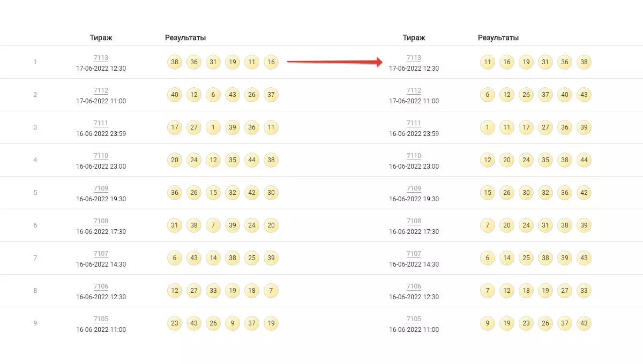Screen dimensions: 643x364
Task: Select ball 42 in sorted results of draw 7109
Action: pyautogui.click(x=584, y=193)
